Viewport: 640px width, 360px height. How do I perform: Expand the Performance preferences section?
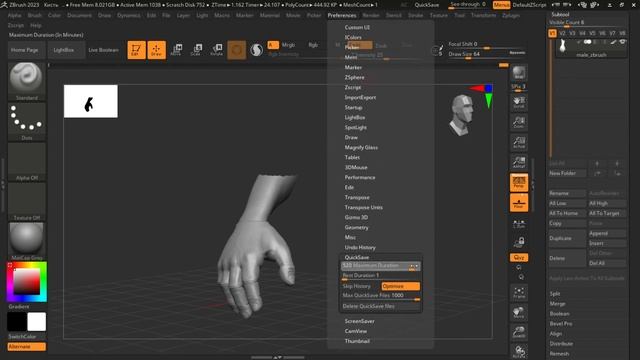360,178
